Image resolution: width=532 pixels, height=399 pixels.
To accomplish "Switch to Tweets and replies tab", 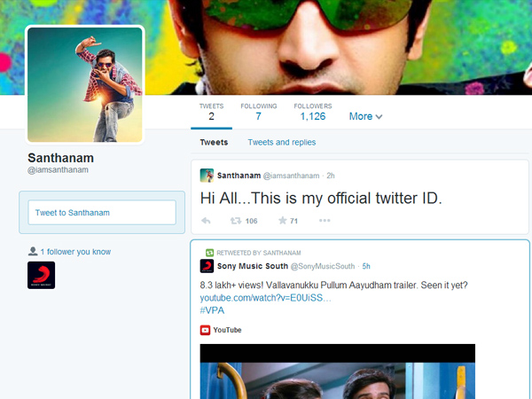I will click(281, 142).
